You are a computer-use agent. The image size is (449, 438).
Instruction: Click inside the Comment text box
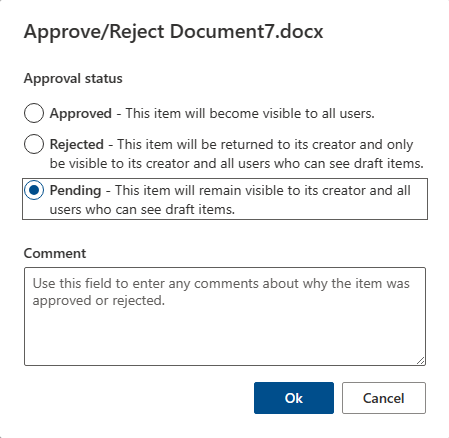[225, 316]
